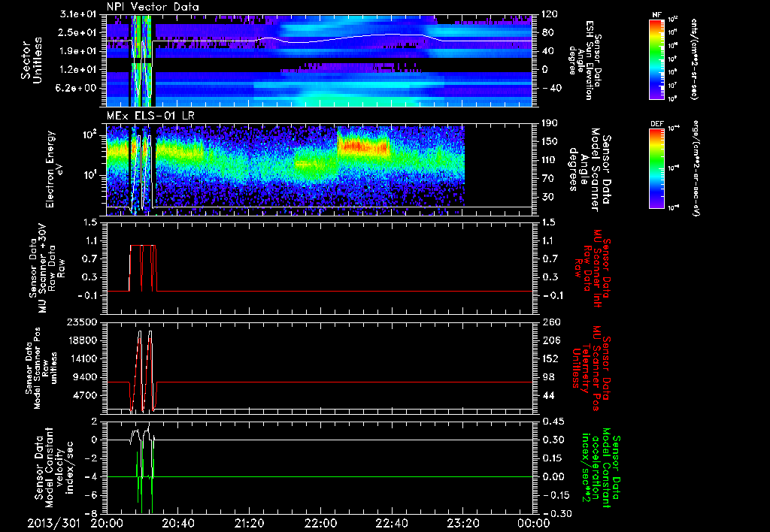770x532 pixels.
Task: Click the 23:20 time axis label
Action: pyautogui.click(x=463, y=524)
